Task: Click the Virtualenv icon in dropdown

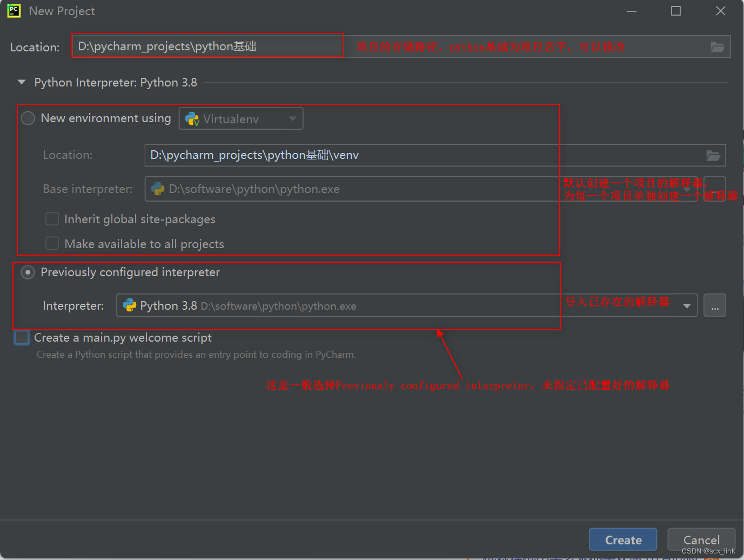Action: [x=192, y=119]
